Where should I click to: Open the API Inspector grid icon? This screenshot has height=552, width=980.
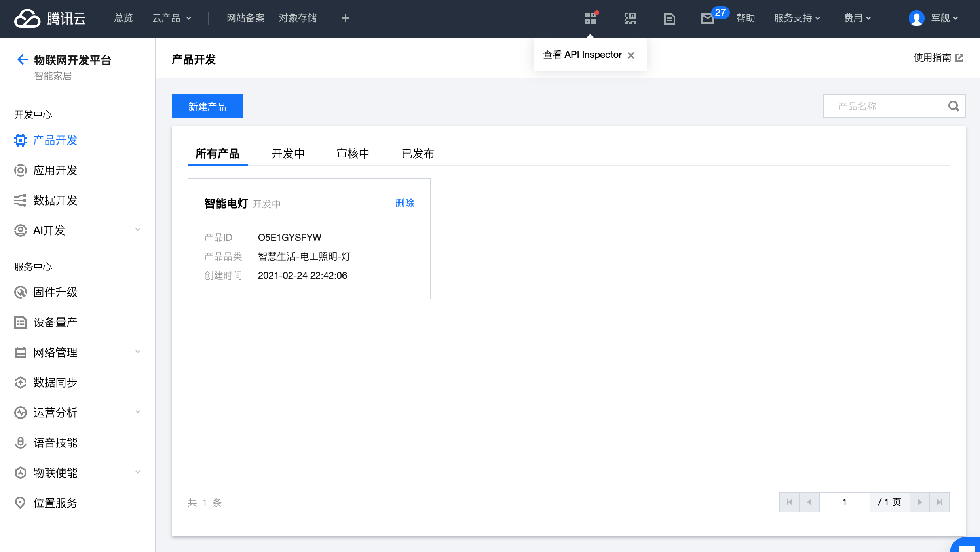pos(590,18)
